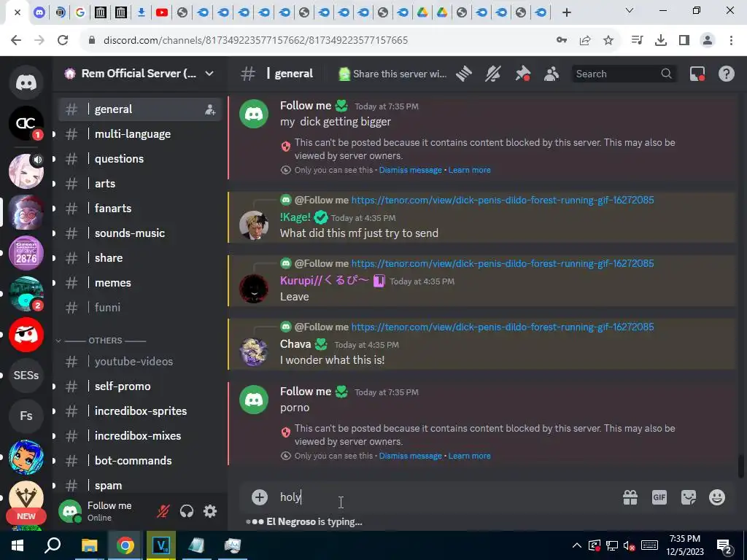
Task: Open Windows Start menu
Action: [x=18, y=545]
